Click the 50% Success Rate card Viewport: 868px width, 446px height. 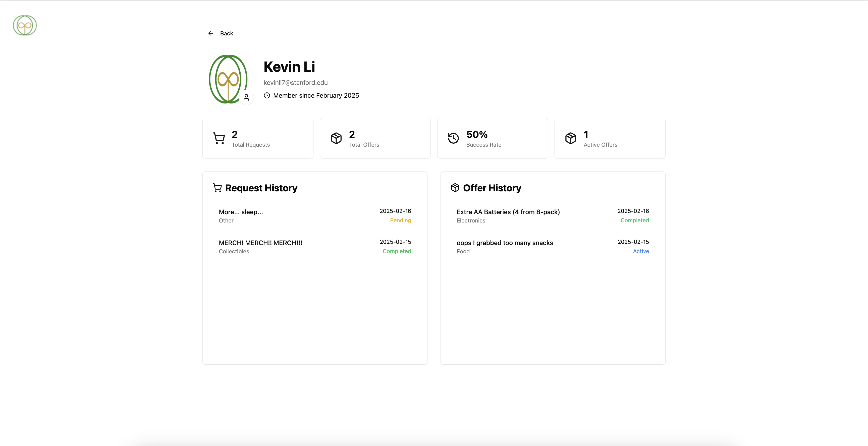click(x=492, y=138)
